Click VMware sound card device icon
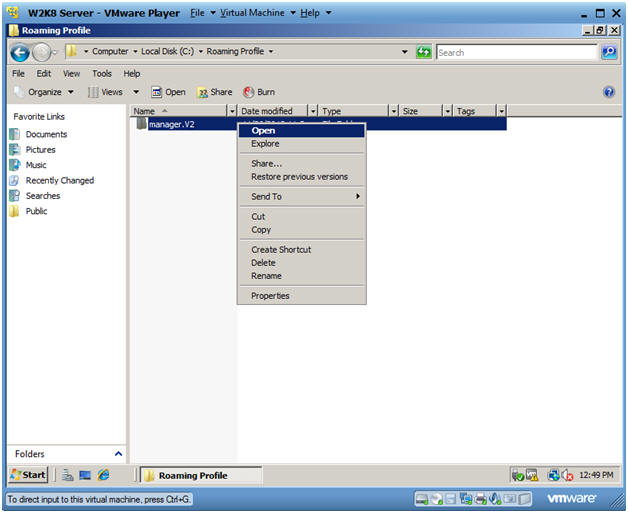This screenshot has width=628, height=513. pyautogui.click(x=495, y=499)
